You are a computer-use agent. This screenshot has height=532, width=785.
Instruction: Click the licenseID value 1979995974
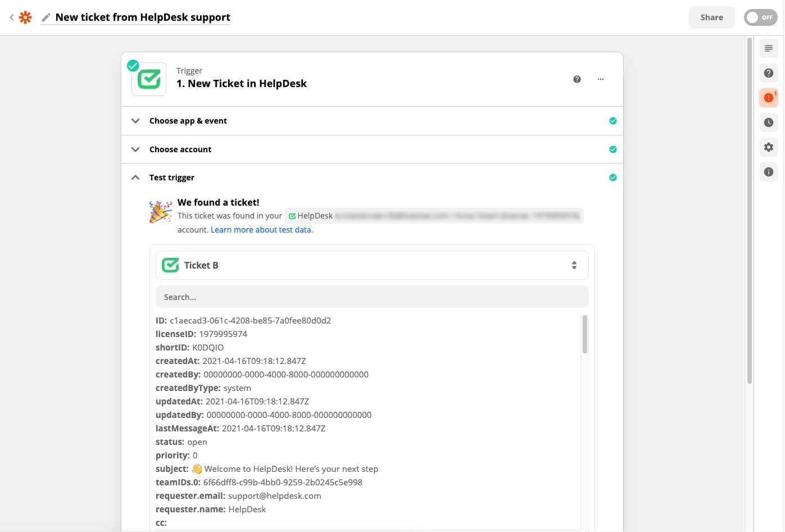pos(223,334)
